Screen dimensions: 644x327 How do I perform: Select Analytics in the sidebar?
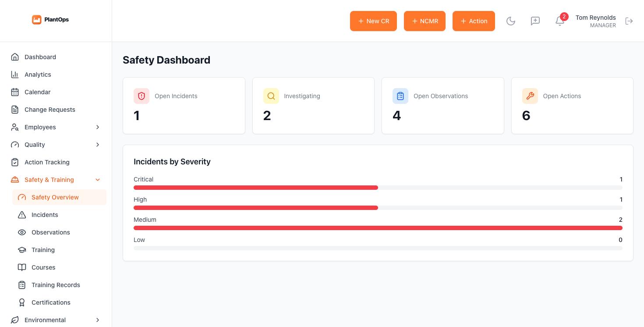click(56, 75)
